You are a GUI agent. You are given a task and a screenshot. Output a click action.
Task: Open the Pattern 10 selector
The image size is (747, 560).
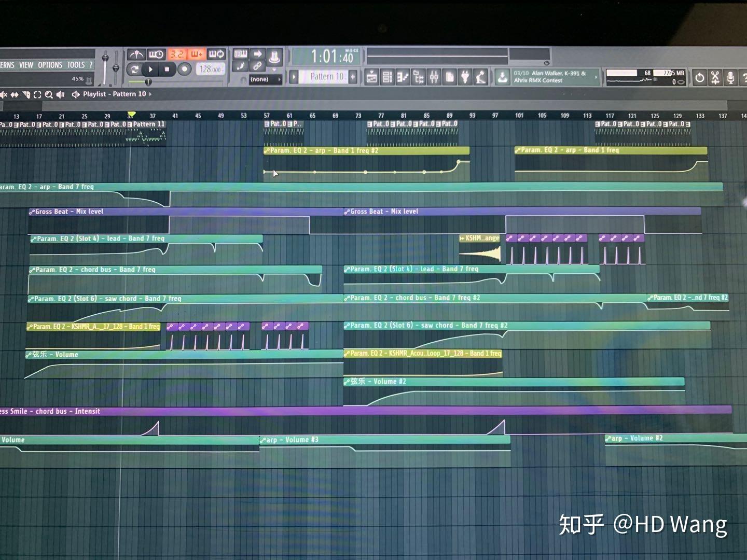pyautogui.click(x=324, y=76)
